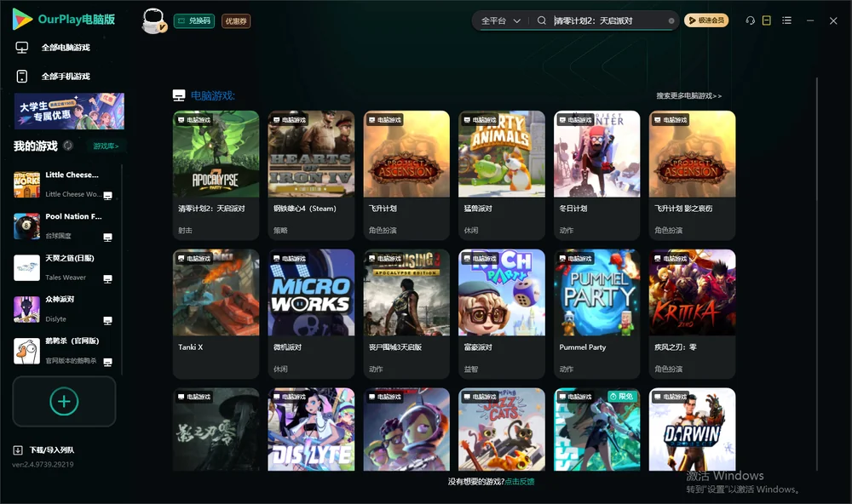
Task: Add a game with plus button
Action: pos(64,401)
